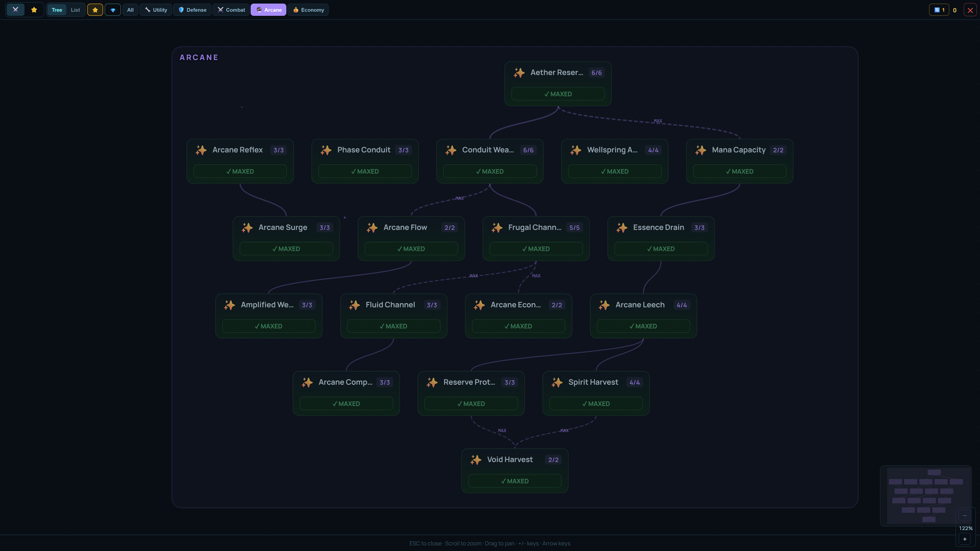Open the Economy category tab
The width and height of the screenshot is (980, 551).
coord(308,10)
